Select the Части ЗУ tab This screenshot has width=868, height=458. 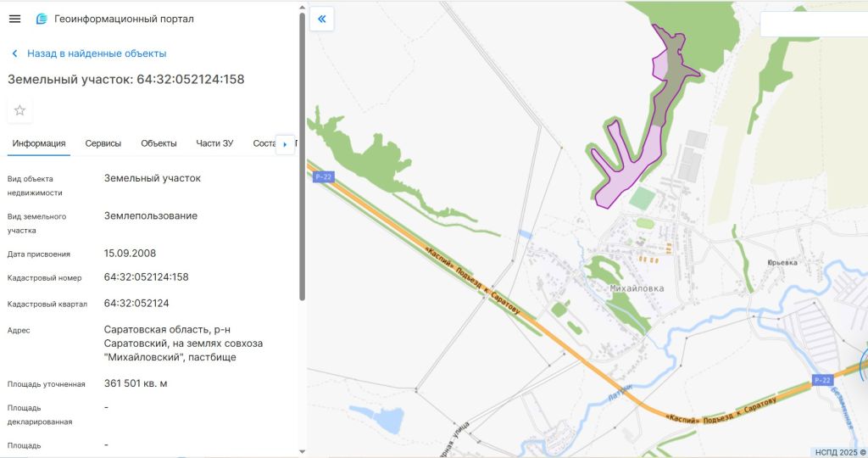coord(214,143)
